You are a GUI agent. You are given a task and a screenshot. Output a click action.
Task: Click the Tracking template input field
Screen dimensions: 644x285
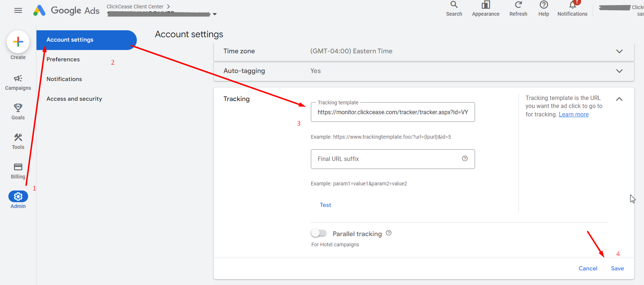pos(393,112)
